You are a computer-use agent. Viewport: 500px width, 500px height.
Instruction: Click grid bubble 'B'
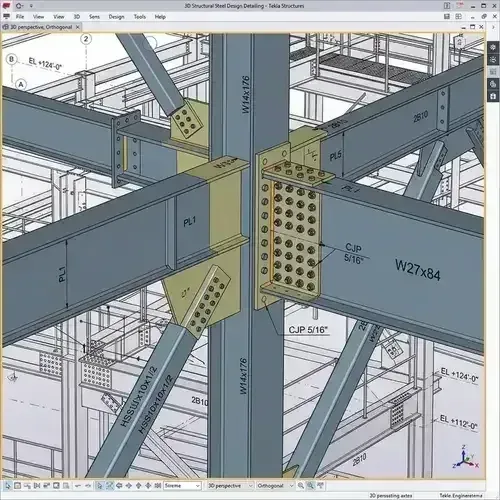point(12,59)
